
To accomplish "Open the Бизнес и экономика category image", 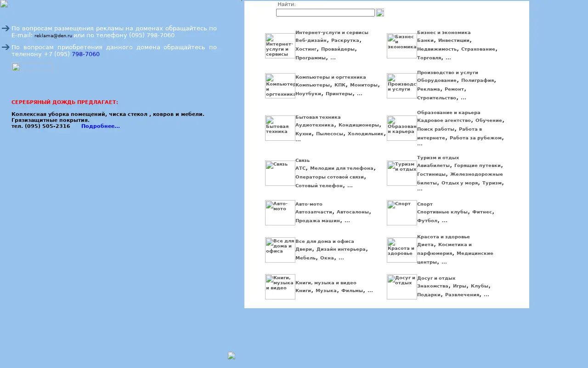I will [402, 46].
